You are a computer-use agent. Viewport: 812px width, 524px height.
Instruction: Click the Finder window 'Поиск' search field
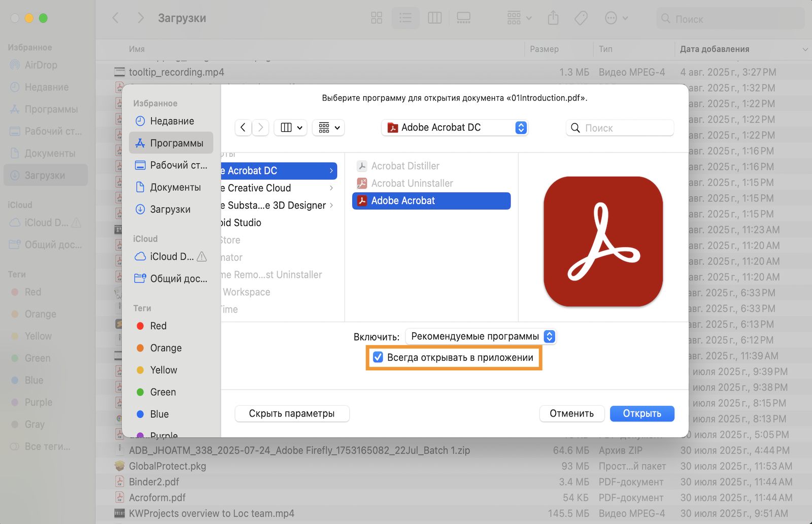[x=730, y=19]
